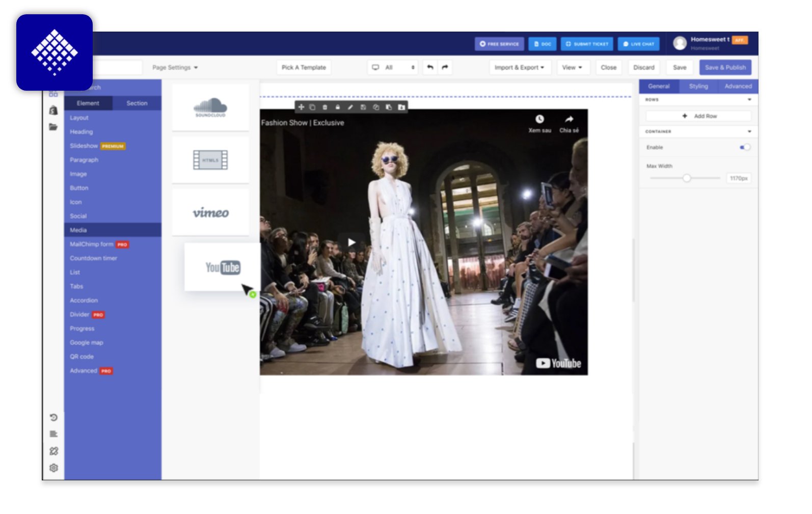Image resolution: width=812 pixels, height=514 pixels.
Task: Play the Fashion Show YouTube video
Action: [351, 242]
